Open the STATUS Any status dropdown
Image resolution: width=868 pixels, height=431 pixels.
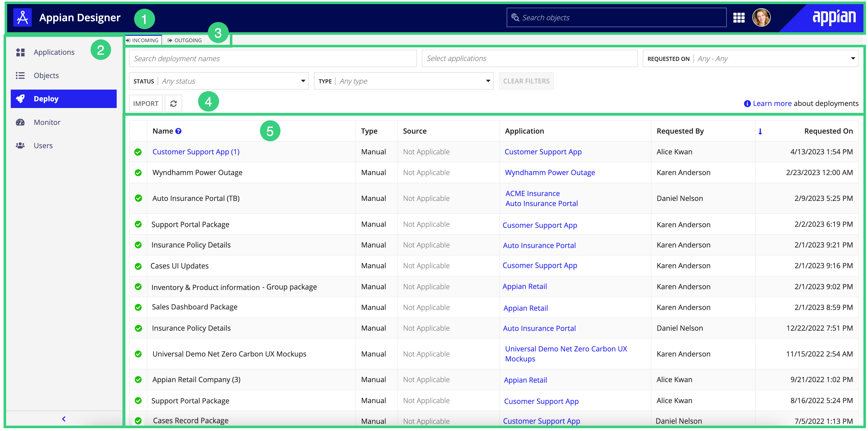pyautogui.click(x=219, y=81)
